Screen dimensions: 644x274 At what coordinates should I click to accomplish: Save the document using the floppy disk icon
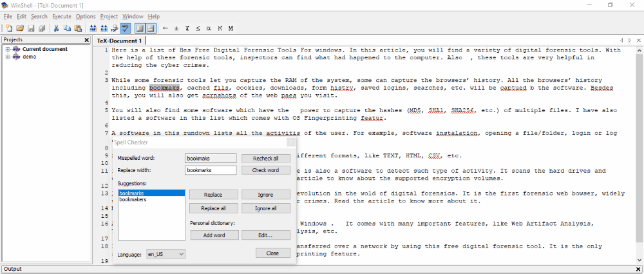tap(31, 28)
